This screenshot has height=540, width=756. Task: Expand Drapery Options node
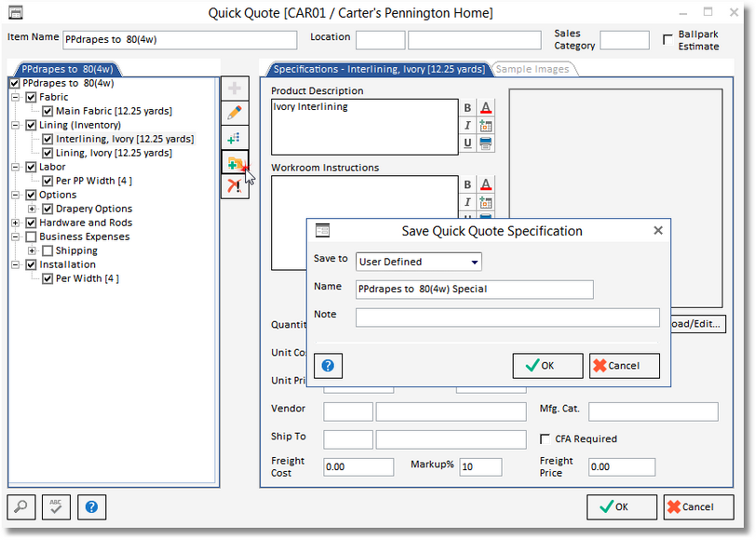(32, 209)
